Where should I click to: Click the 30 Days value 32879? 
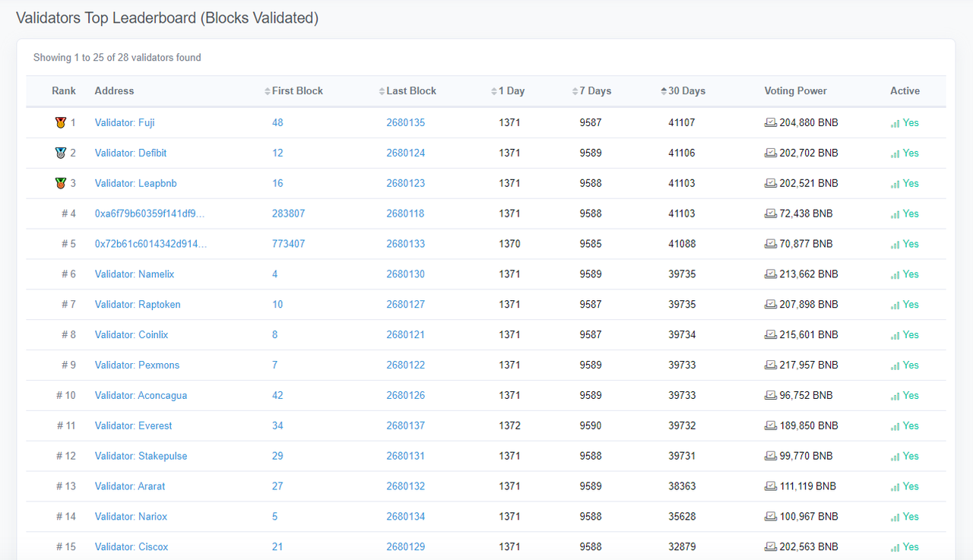[x=682, y=547]
